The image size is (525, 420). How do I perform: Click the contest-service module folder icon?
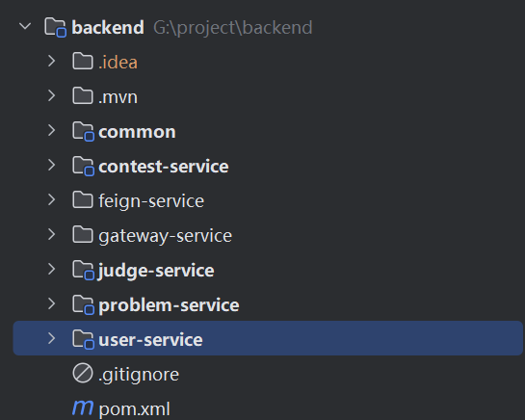tap(83, 166)
